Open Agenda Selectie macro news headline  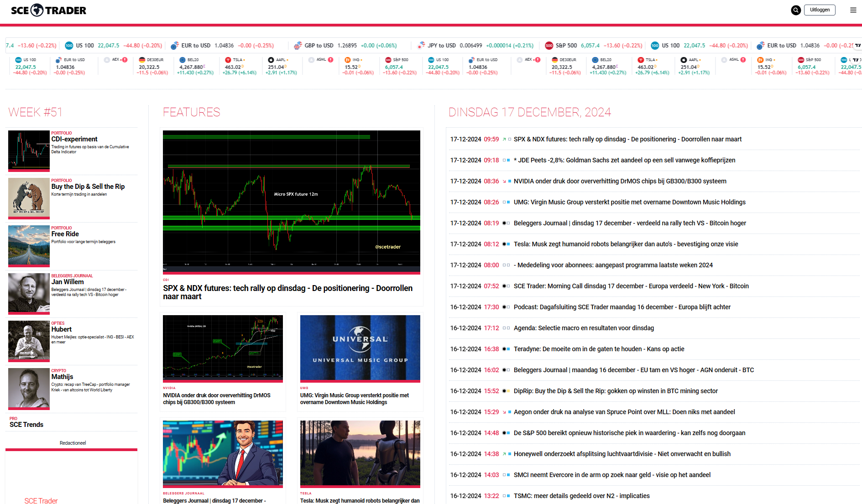pos(584,328)
